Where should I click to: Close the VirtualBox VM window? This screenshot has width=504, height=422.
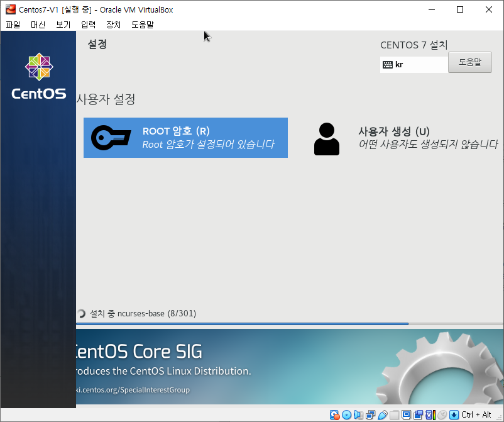click(488, 9)
